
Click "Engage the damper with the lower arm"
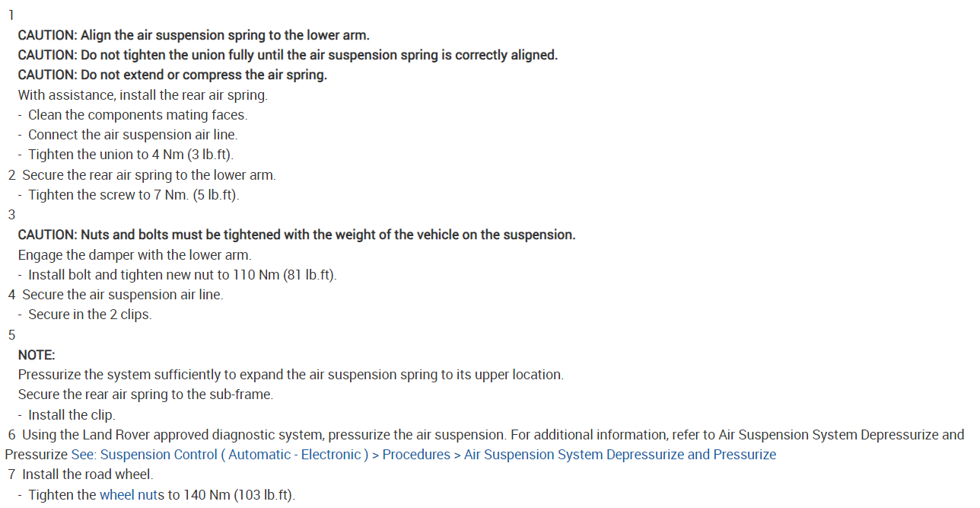click(134, 254)
